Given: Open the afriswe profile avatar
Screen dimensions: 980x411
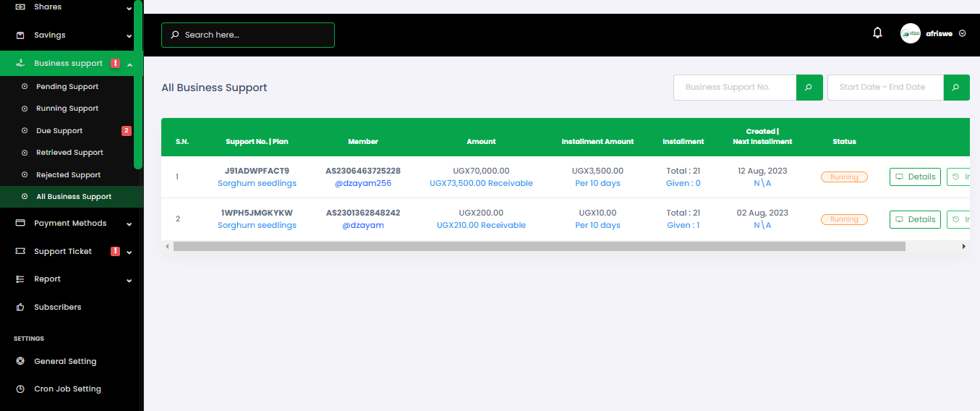Looking at the screenshot, I should tap(911, 33).
